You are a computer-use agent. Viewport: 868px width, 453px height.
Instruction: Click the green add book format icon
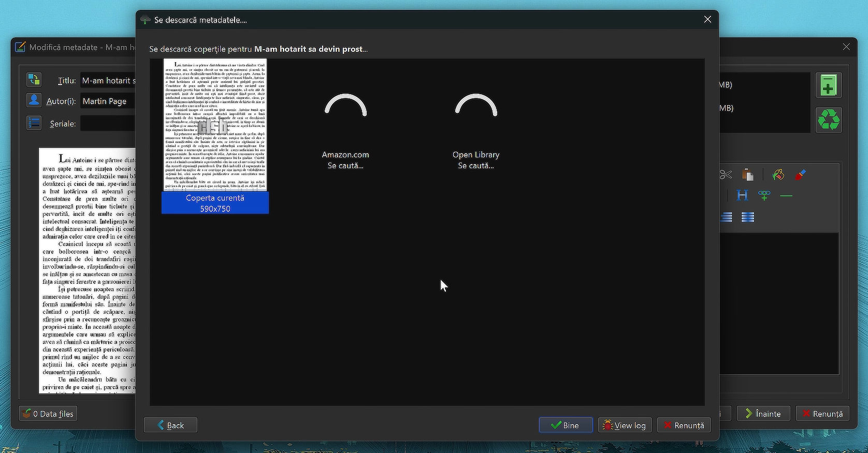pyautogui.click(x=828, y=85)
